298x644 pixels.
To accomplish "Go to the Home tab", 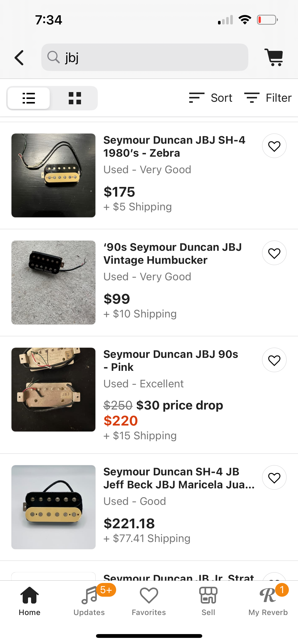I will (x=30, y=601).
